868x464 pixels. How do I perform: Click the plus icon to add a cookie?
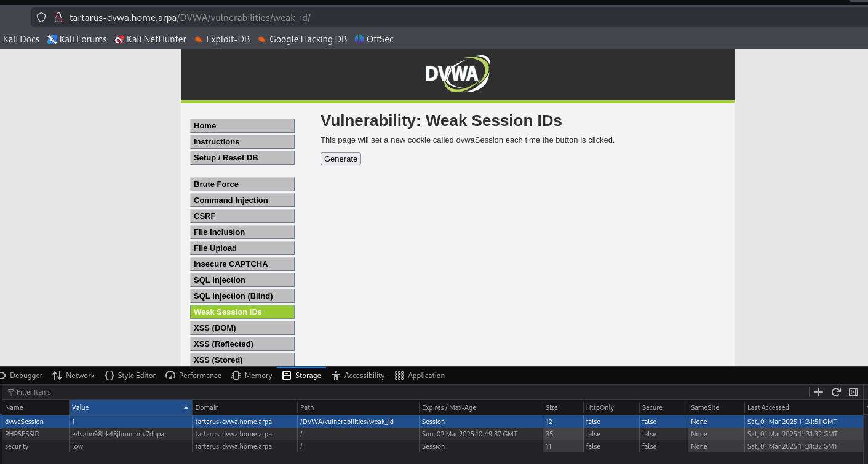point(819,392)
